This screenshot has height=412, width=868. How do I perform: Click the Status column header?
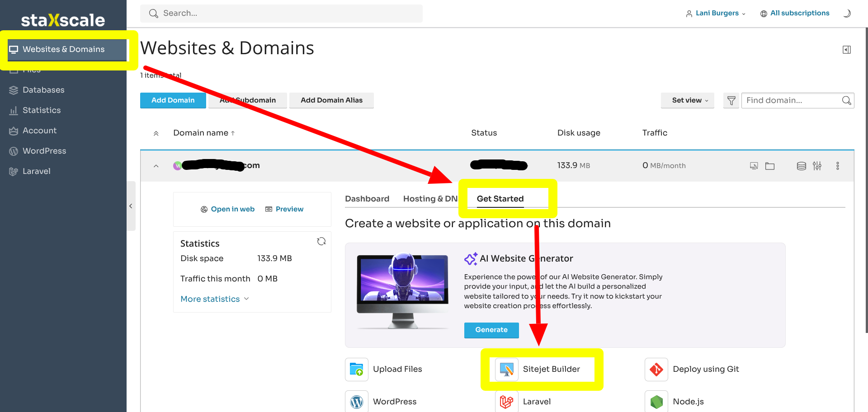click(x=484, y=133)
